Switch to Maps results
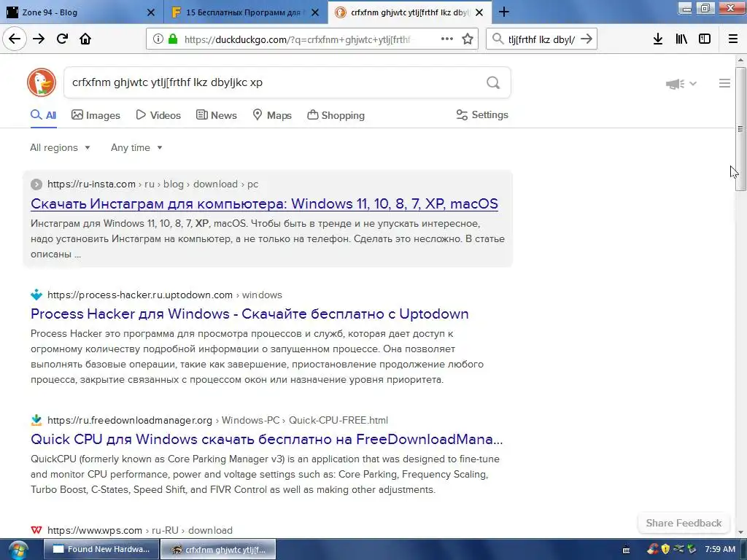Screen dimensions: 747x560 pos(272,115)
